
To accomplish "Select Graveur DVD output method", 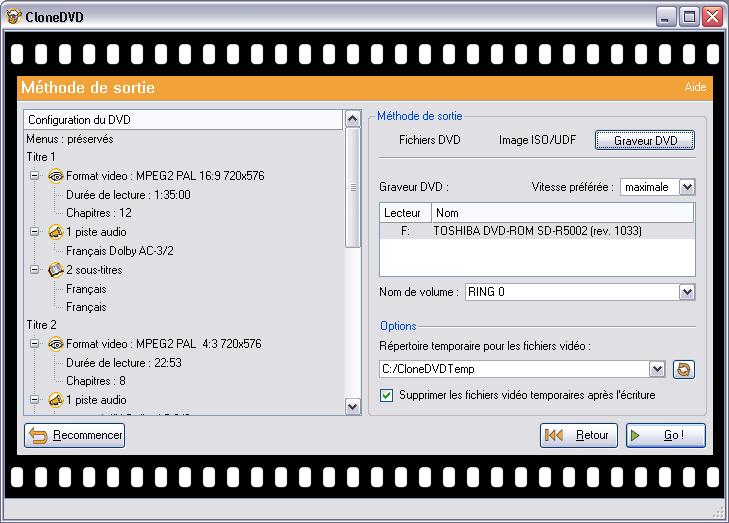I will 645,140.
